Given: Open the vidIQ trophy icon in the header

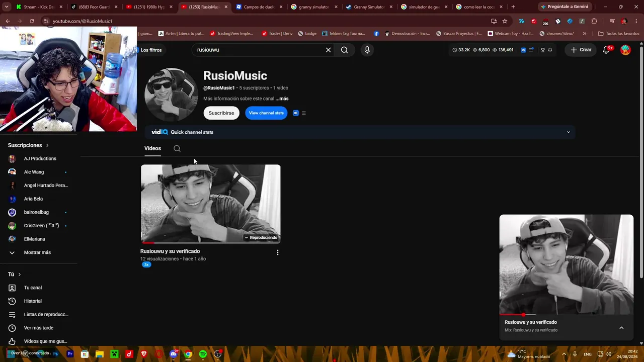Looking at the screenshot, I should (543, 50).
